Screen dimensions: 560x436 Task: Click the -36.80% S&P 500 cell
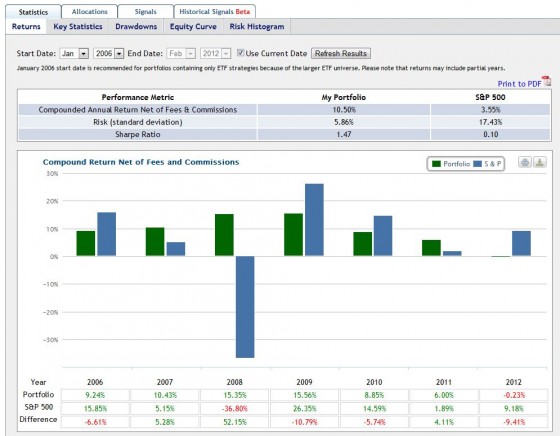point(235,409)
